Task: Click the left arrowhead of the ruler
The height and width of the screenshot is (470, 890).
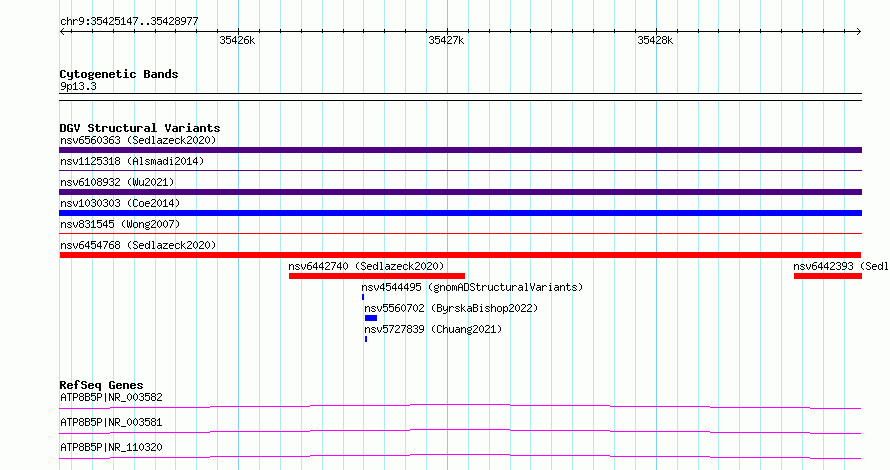Action: [x=62, y=31]
